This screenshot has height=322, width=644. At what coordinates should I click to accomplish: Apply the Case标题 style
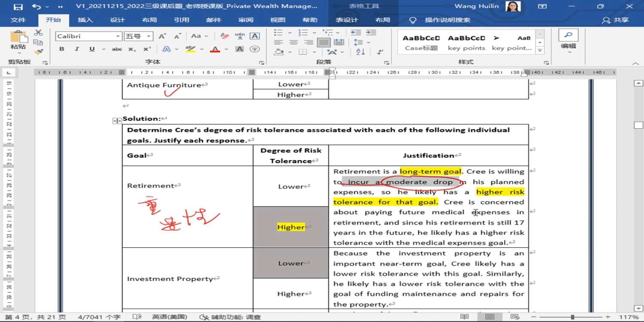point(421,43)
